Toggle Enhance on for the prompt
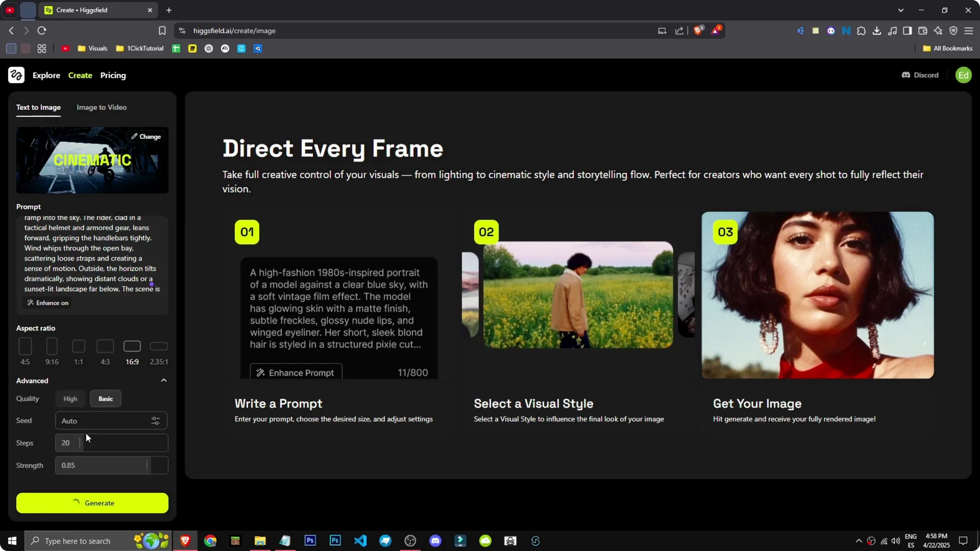Image resolution: width=980 pixels, height=551 pixels. (47, 303)
